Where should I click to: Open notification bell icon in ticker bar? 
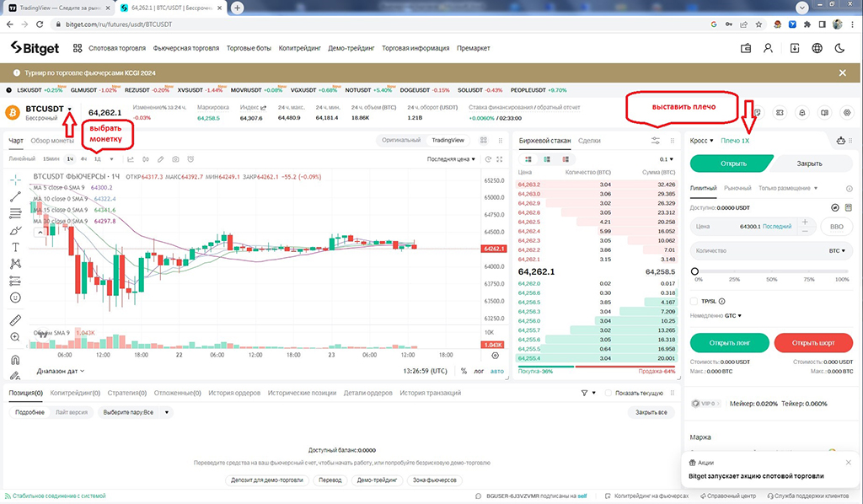pyautogui.click(x=802, y=113)
